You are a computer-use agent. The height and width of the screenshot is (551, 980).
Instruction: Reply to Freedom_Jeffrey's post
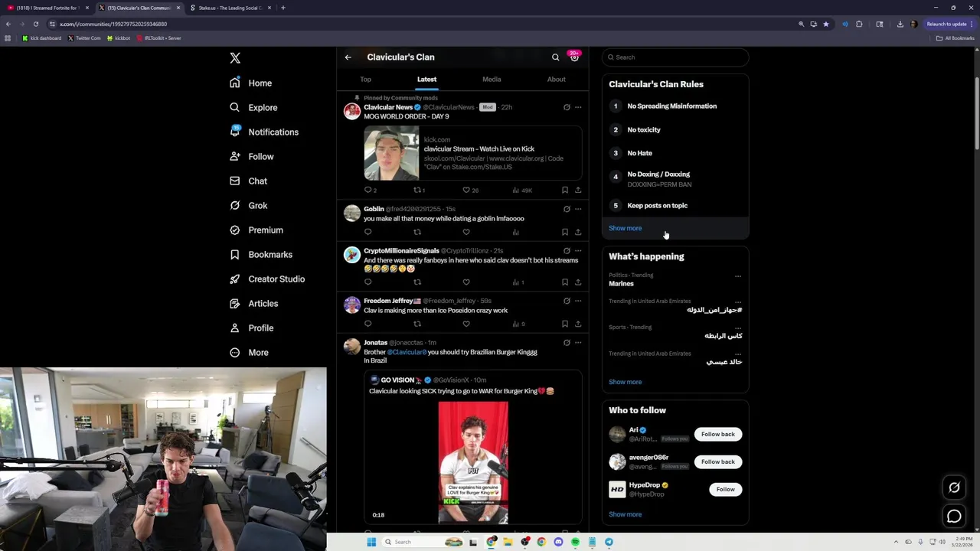click(368, 324)
